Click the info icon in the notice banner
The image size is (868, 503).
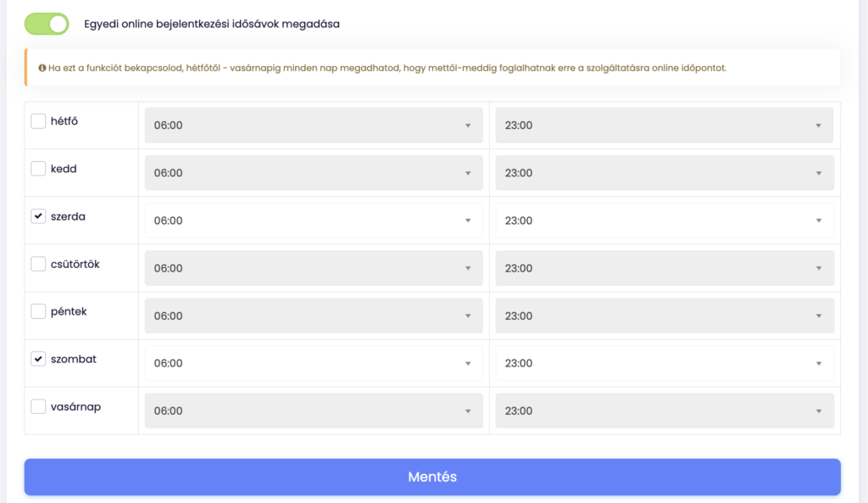coord(42,68)
